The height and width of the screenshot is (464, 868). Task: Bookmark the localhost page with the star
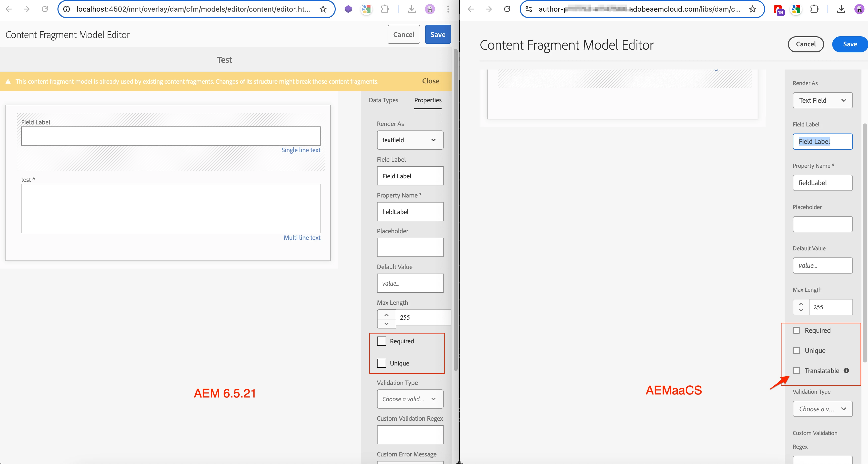coord(323,9)
